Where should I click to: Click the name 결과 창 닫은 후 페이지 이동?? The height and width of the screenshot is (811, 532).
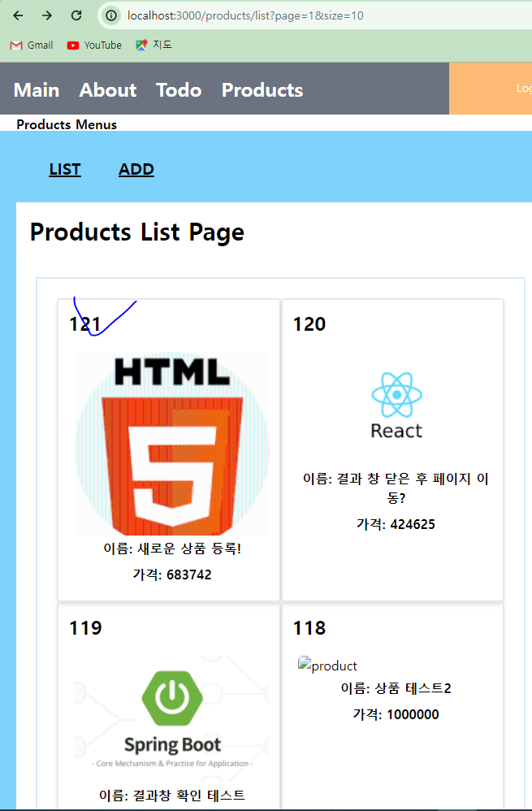pyautogui.click(x=396, y=488)
